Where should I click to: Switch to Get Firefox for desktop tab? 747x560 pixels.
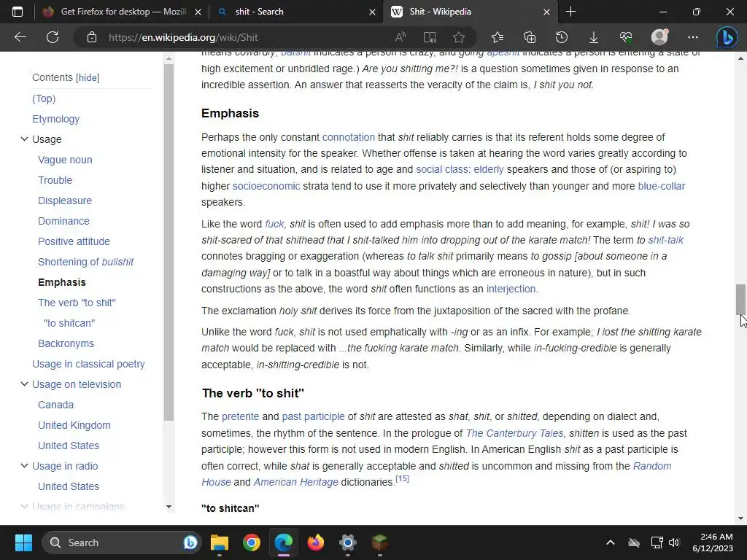click(x=123, y=12)
